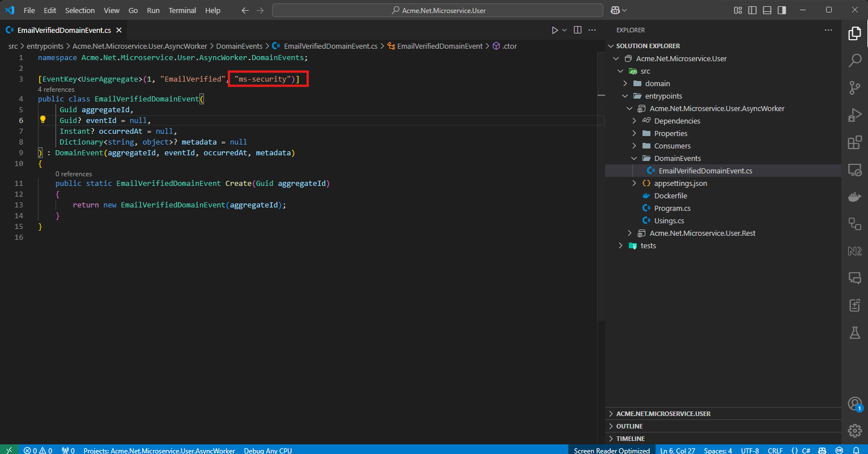Expand the Consumers folder
The width and height of the screenshot is (868, 454).
634,146
